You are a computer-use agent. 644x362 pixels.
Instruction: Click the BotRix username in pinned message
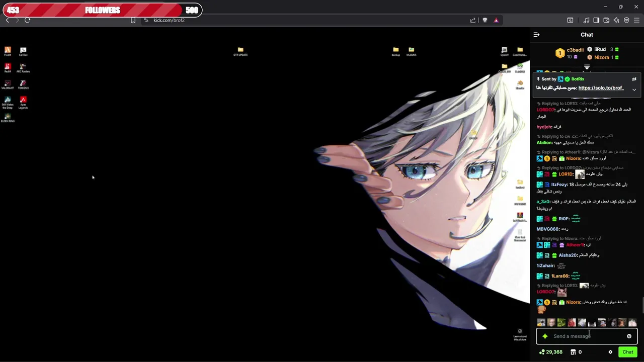click(x=578, y=79)
